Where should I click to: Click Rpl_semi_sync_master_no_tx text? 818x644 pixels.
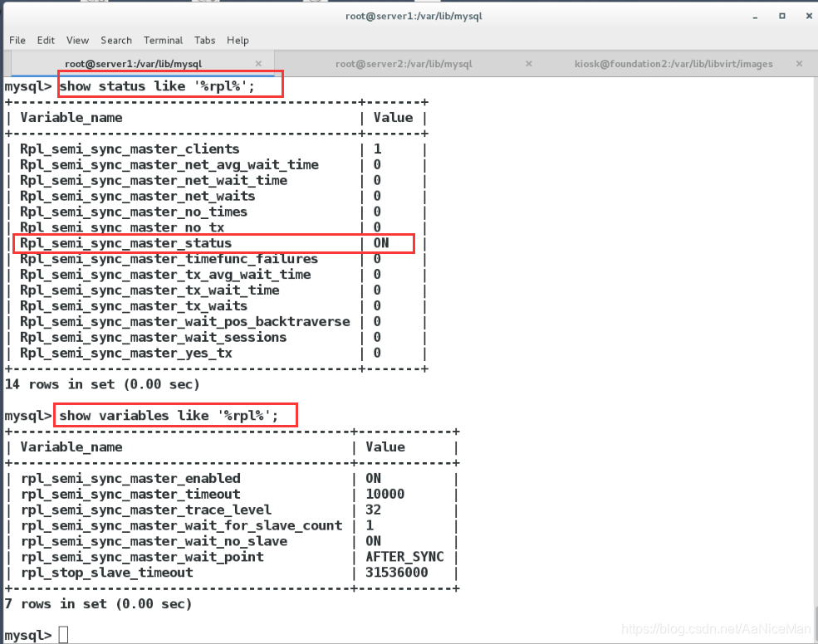[x=122, y=227]
